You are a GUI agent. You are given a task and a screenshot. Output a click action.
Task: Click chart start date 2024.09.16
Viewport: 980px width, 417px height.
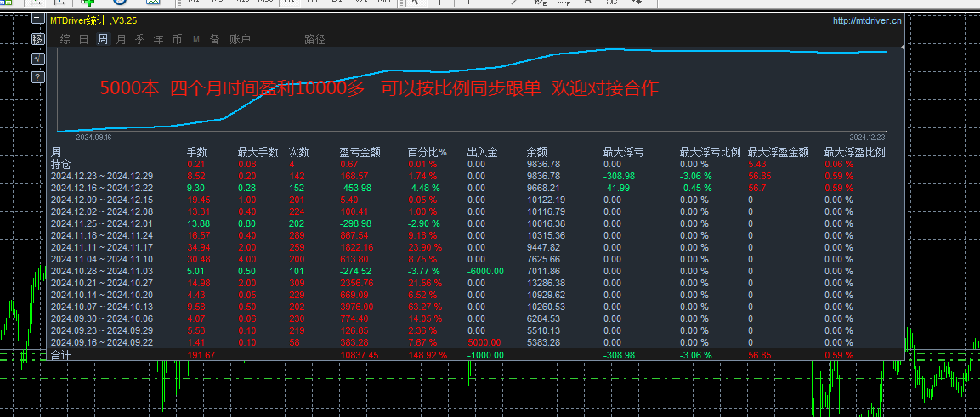(93, 138)
